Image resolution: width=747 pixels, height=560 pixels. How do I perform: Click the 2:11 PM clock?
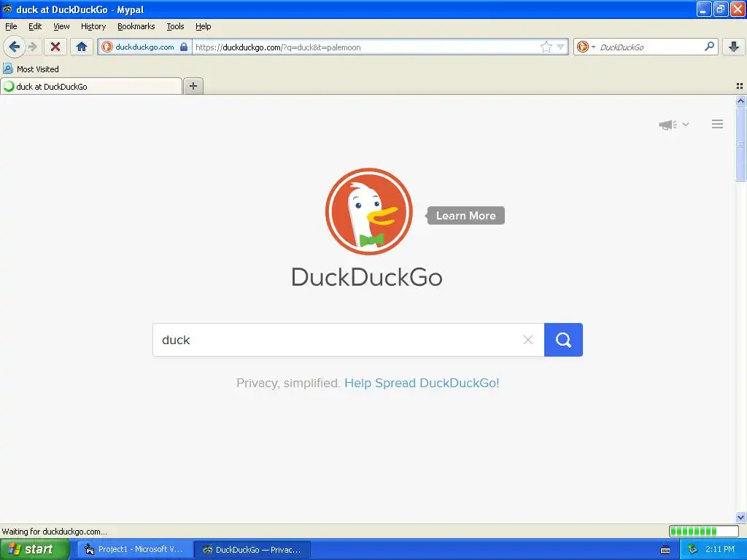click(x=720, y=549)
